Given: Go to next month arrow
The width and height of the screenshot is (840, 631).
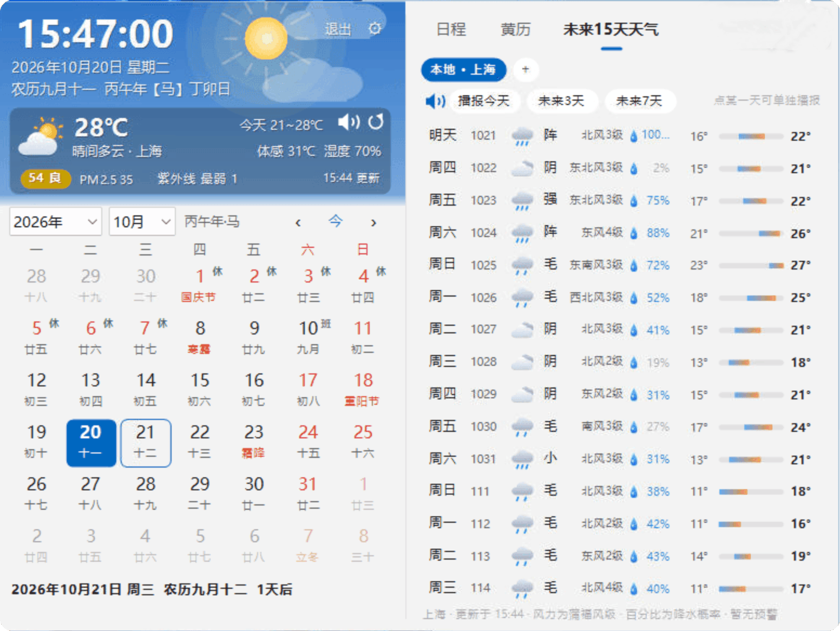Looking at the screenshot, I should pyautogui.click(x=373, y=222).
